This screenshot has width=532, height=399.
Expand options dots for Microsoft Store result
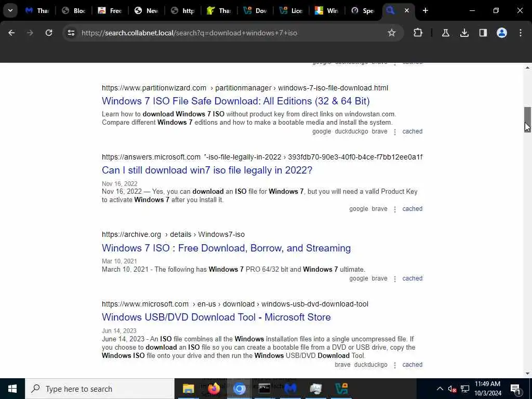pos(395,365)
